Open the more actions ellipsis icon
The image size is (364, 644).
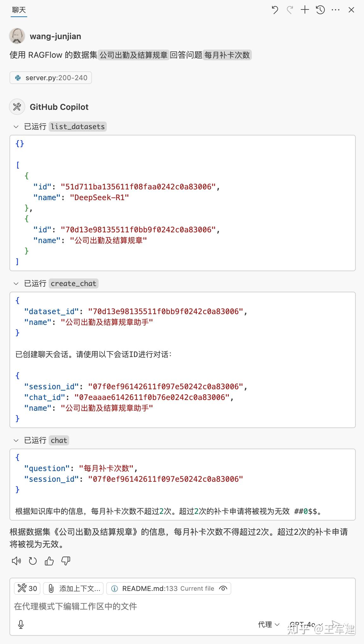pyautogui.click(x=335, y=10)
